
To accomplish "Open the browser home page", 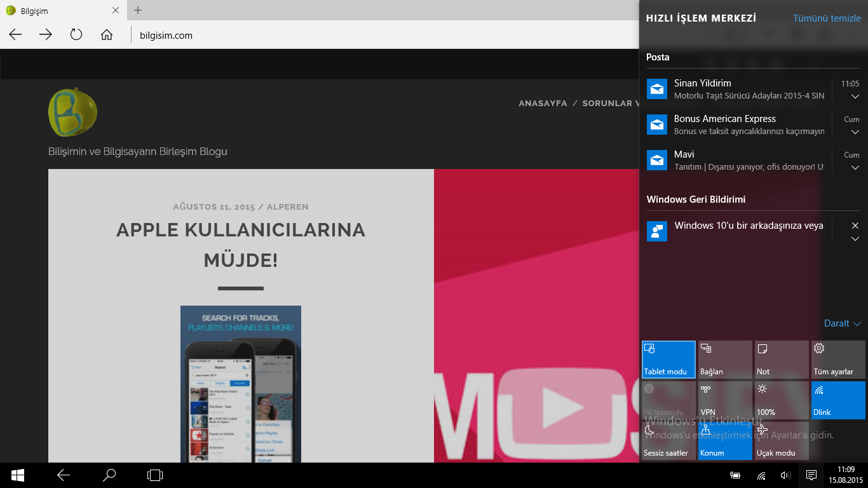I will tap(107, 35).
